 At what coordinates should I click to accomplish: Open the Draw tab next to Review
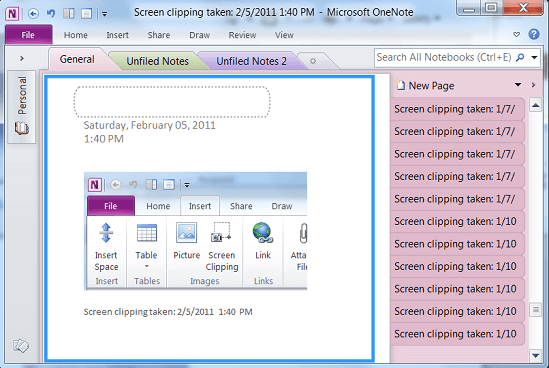[x=200, y=35]
